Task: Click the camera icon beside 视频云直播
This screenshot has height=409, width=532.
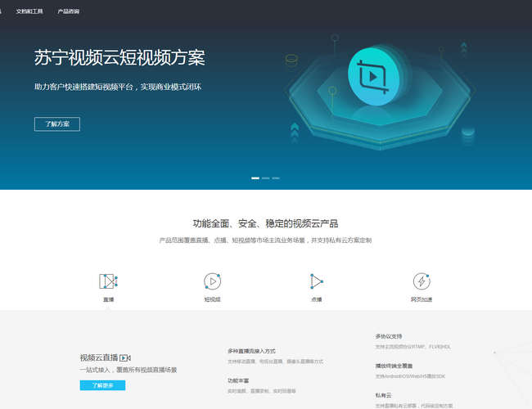Action: (x=125, y=358)
